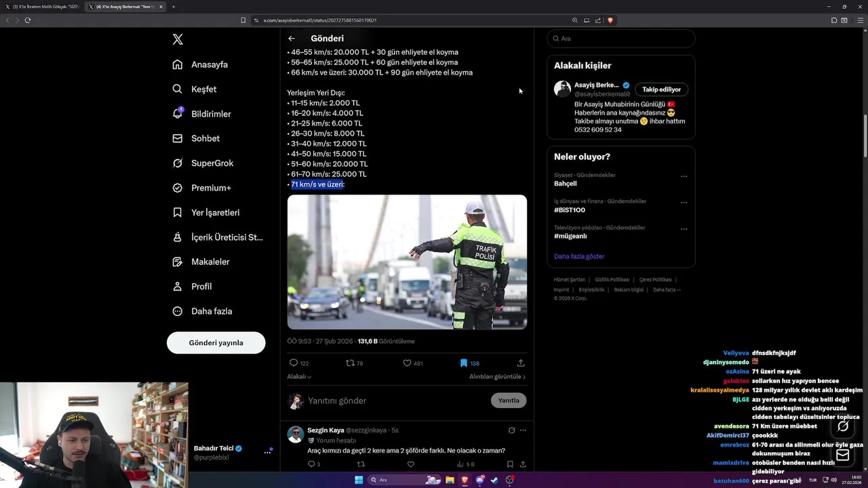Like Sezgin Kaya's reply

click(410, 464)
